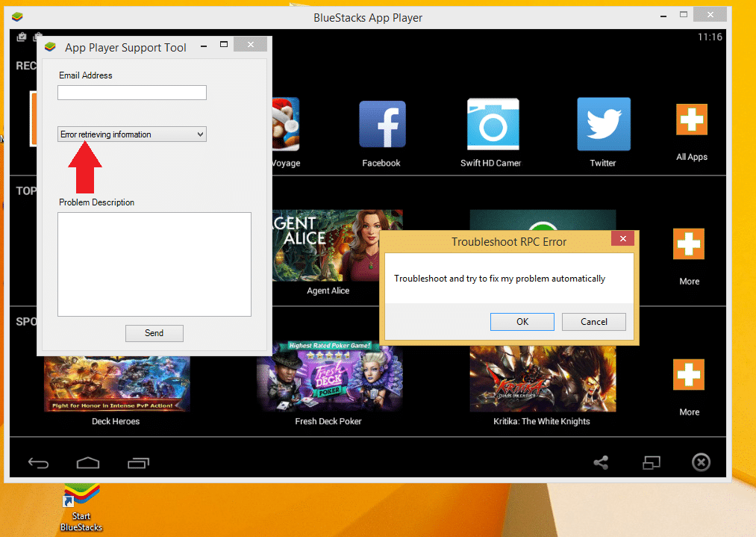This screenshot has width=756, height=537.
Task: Open the Swift HD Camera app
Action: pyautogui.click(x=493, y=123)
